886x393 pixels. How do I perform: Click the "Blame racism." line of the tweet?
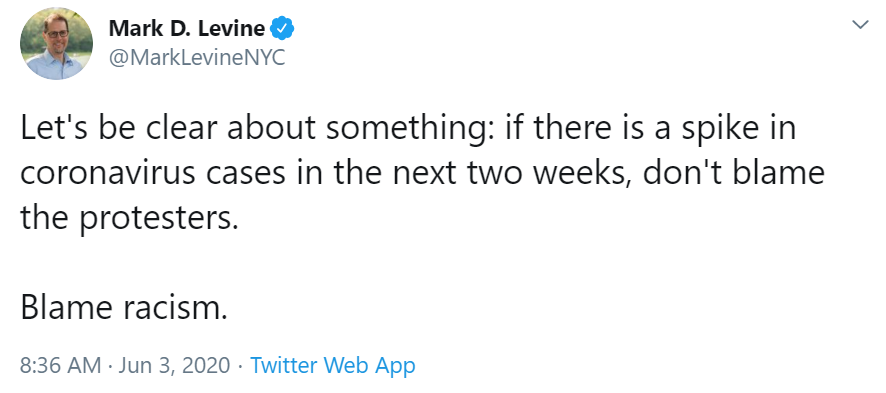tap(124, 307)
